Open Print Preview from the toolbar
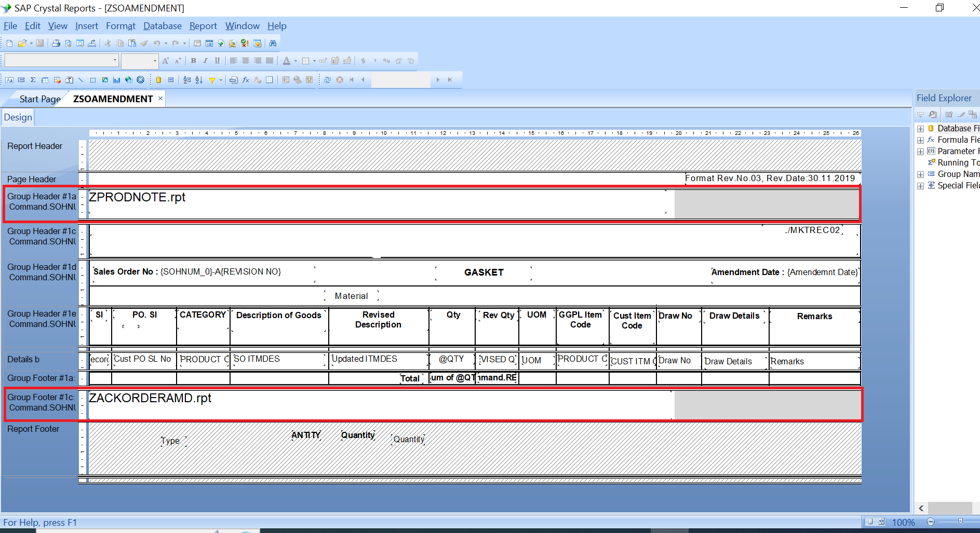 coord(68,43)
